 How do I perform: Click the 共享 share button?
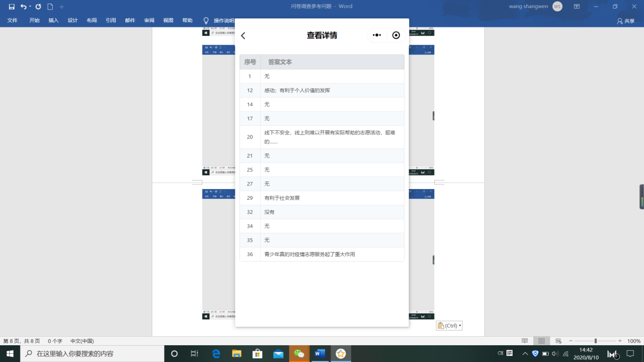[x=626, y=21]
